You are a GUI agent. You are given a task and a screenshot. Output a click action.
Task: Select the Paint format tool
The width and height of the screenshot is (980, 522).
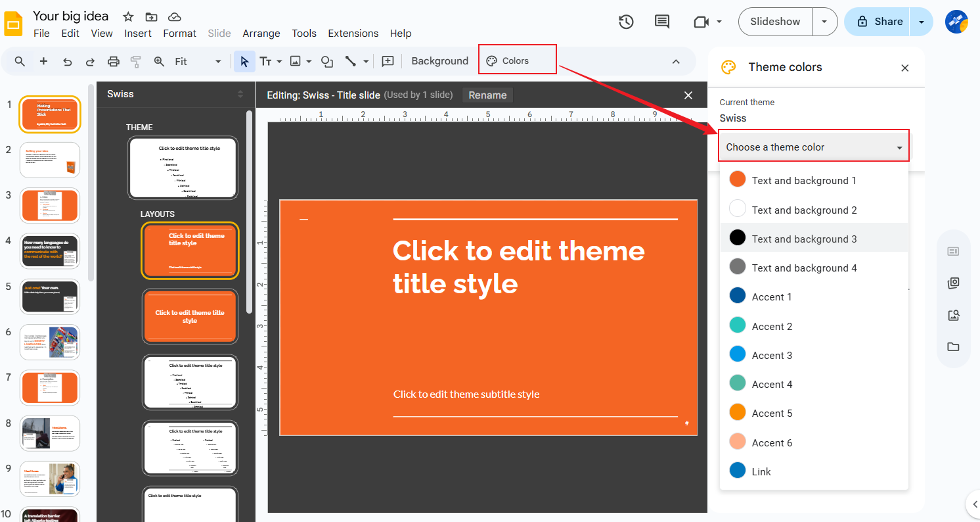pyautogui.click(x=136, y=60)
